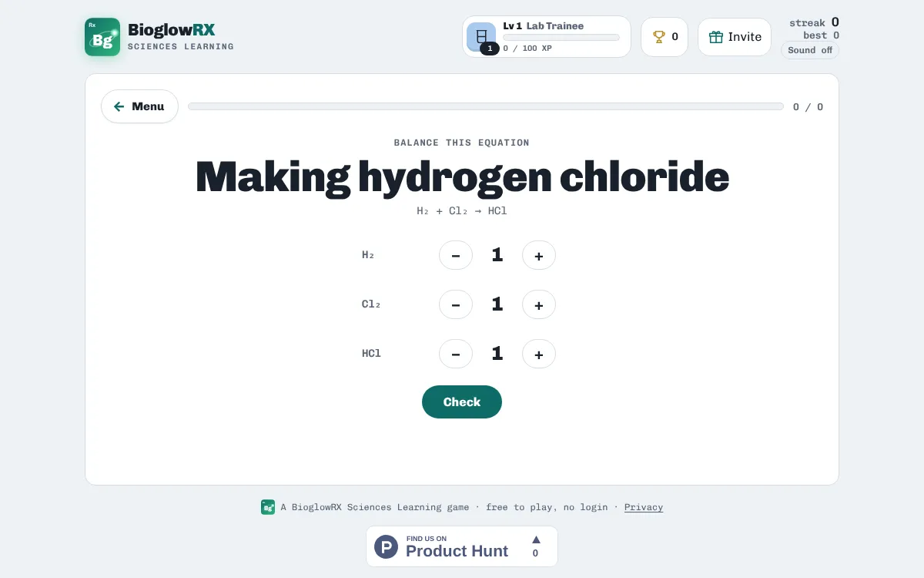Click the Lab Trainee beaker avatar icon
The width and height of the screenshot is (924, 578).
(x=481, y=36)
